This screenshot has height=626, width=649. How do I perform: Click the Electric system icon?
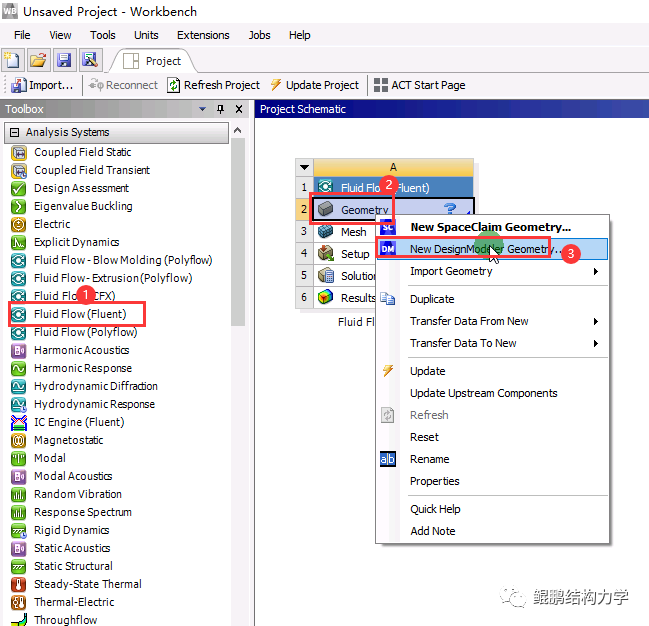tap(19, 224)
